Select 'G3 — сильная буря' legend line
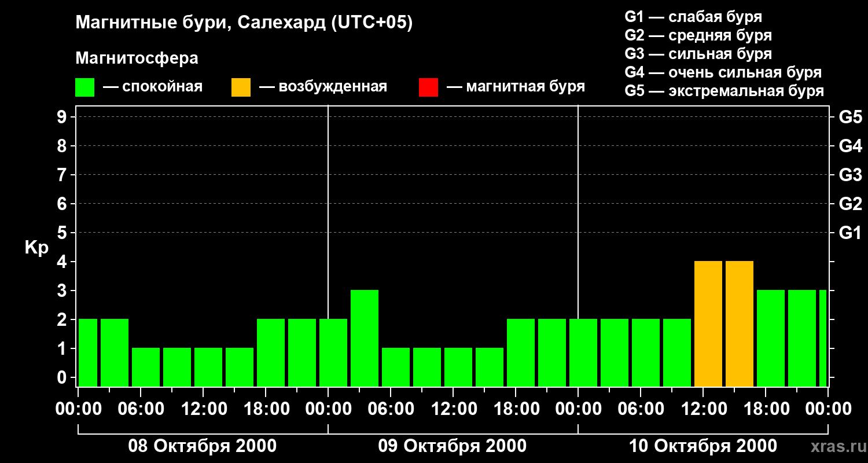This screenshot has height=463, width=868. (x=698, y=54)
